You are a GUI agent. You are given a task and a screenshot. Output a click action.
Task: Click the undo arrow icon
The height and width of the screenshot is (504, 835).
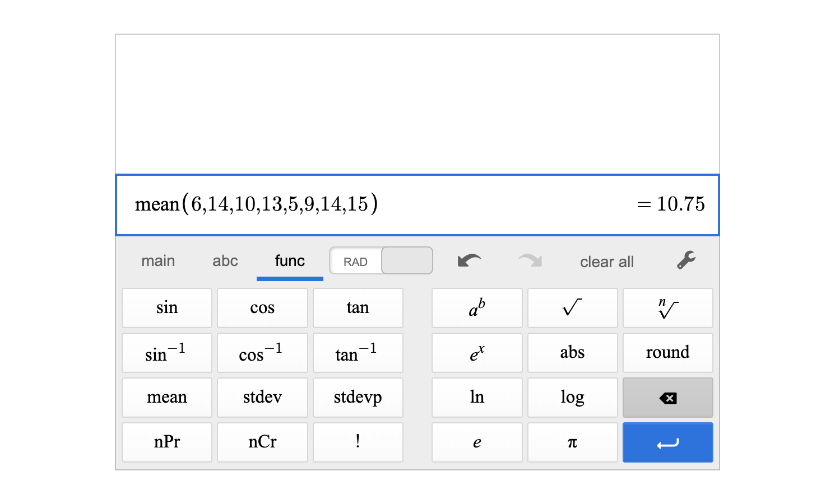[x=468, y=260]
